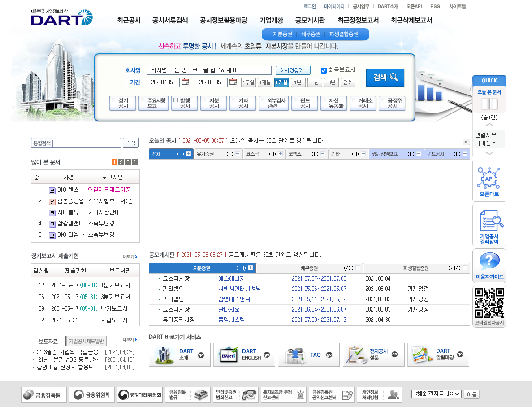
Task: Check the 기타공시 checkbox
Action: point(234,100)
